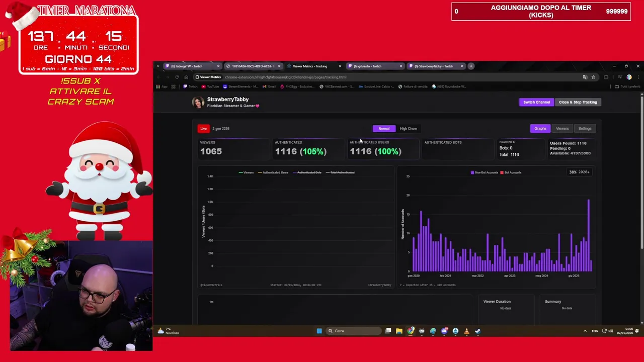Open the VLC cone taskbar icon
The height and width of the screenshot is (362, 644).
pyautogui.click(x=466, y=331)
